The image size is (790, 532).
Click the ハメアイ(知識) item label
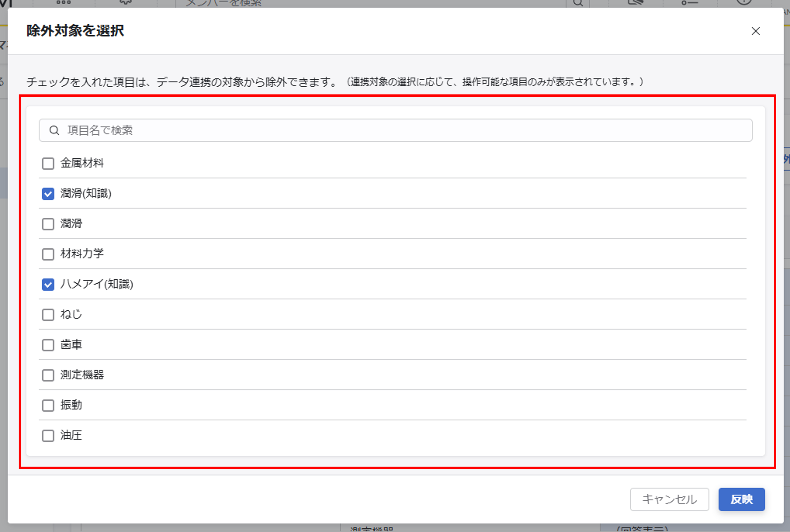coord(97,284)
